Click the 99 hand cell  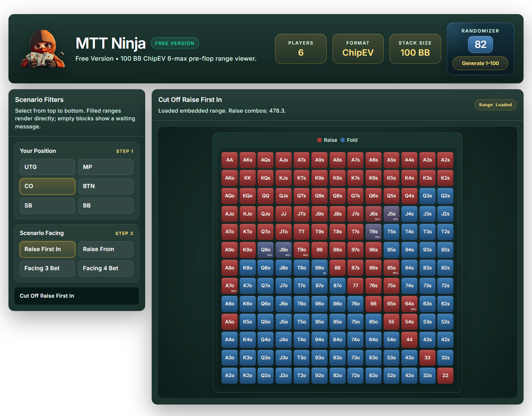coord(319,250)
